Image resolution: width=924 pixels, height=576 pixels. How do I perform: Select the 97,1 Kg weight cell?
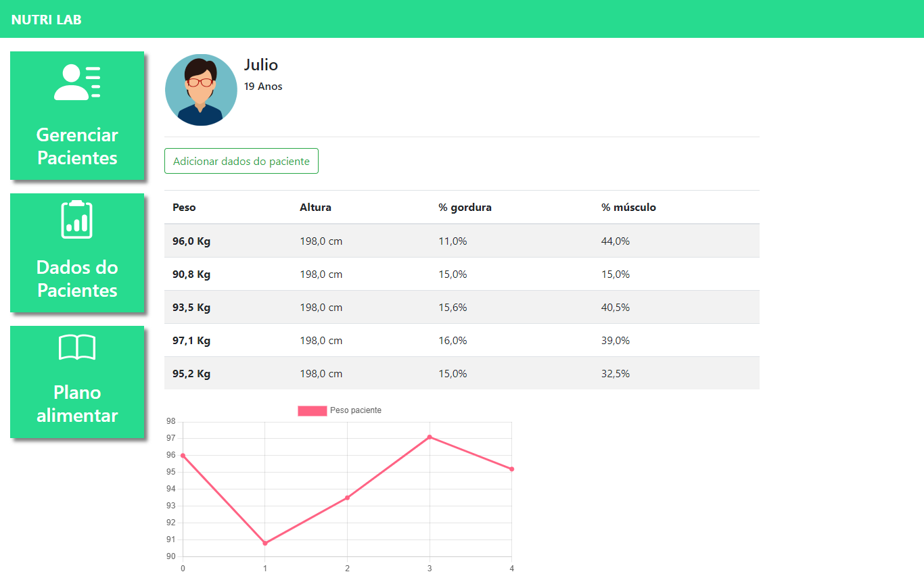[x=191, y=341]
